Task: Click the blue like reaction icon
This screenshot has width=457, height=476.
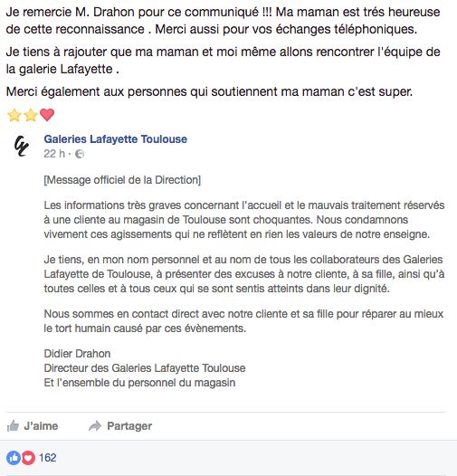Action: (x=14, y=458)
